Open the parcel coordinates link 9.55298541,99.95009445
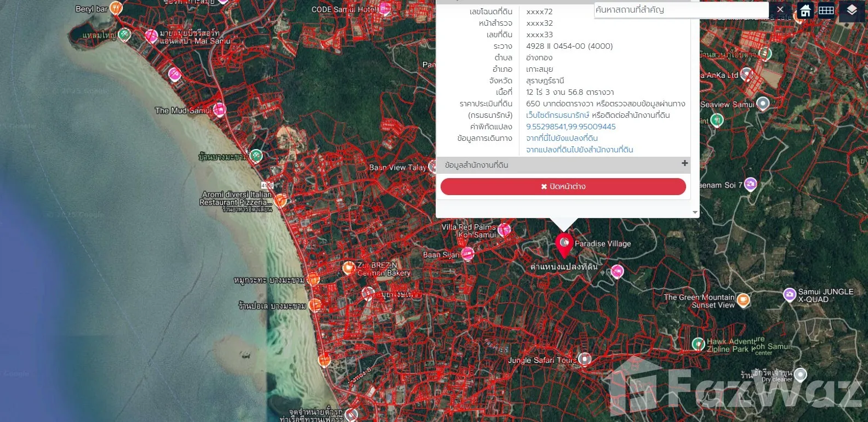868x422 pixels. coord(570,127)
